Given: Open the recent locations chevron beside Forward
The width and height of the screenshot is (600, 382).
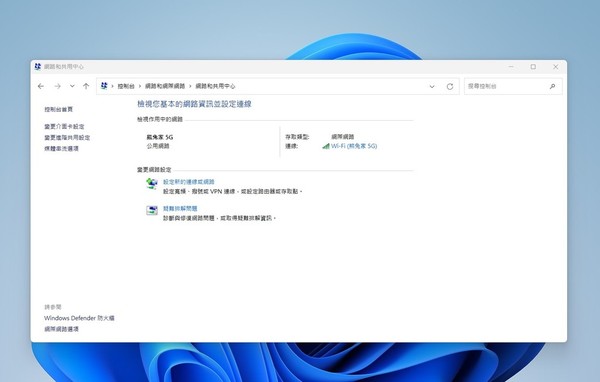Looking at the screenshot, I should [x=72, y=87].
